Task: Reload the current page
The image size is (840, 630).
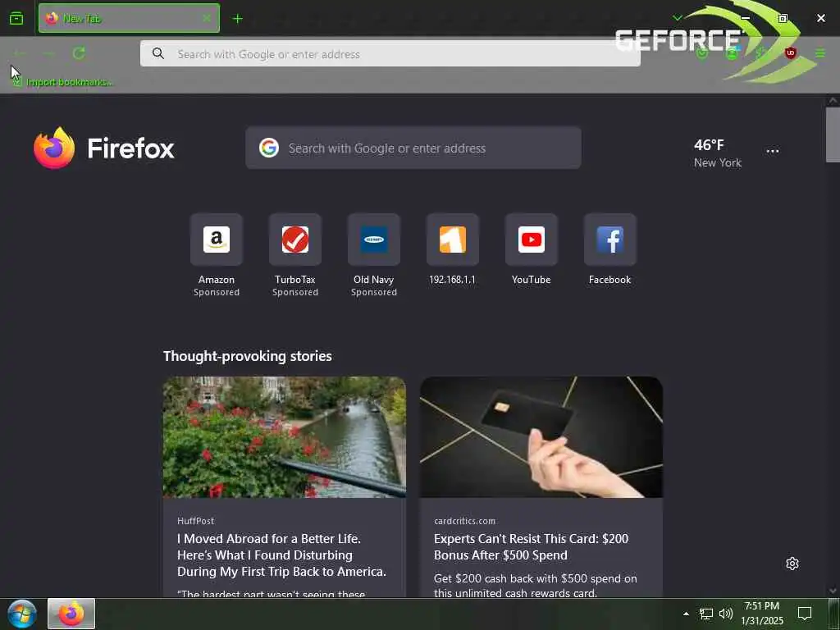Action: point(79,53)
